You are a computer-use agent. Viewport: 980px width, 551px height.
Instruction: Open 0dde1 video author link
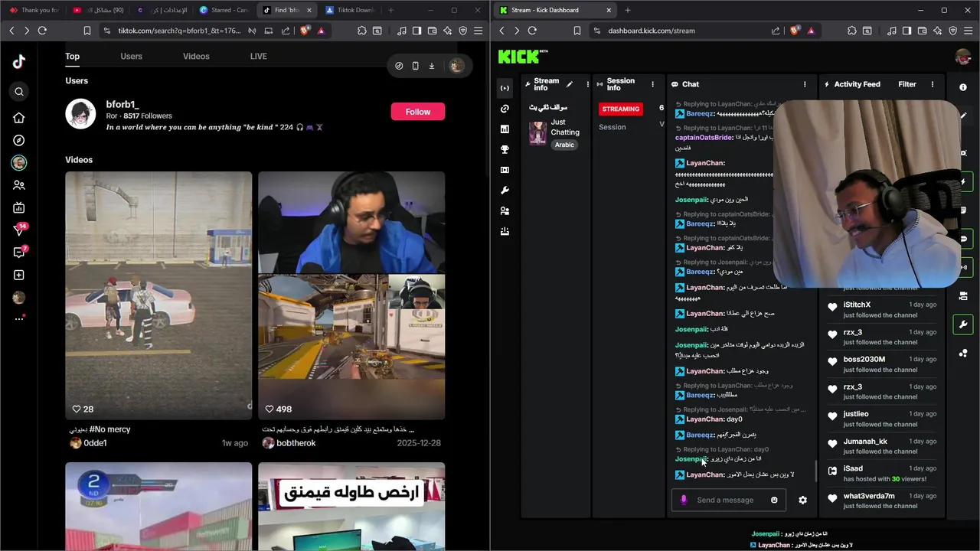95,443
